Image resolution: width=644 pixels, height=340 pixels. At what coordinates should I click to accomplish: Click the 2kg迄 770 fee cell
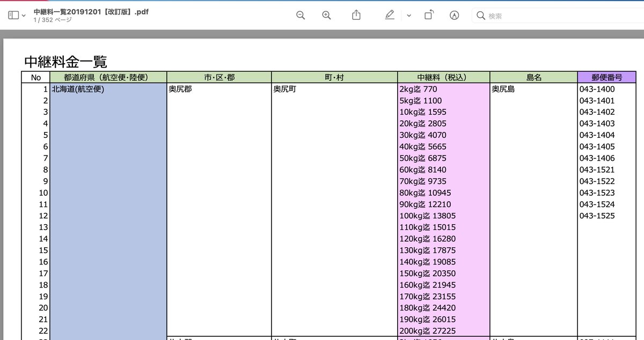419,89
